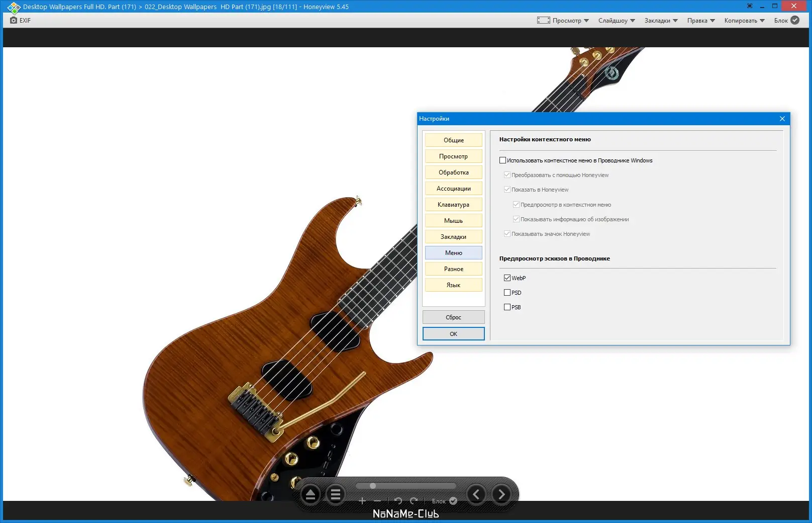Select the Обработка settings tab
812x523 pixels.
[454, 172]
